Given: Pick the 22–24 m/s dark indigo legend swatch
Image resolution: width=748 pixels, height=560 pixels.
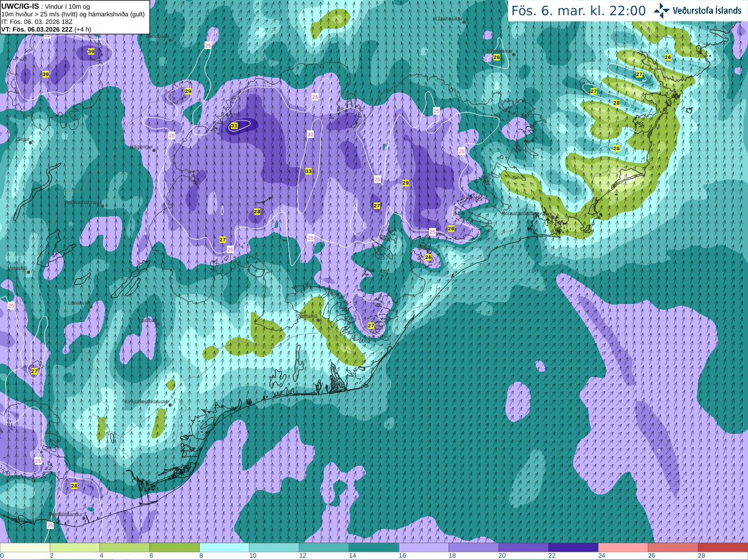Looking at the screenshot, I should [573, 548].
